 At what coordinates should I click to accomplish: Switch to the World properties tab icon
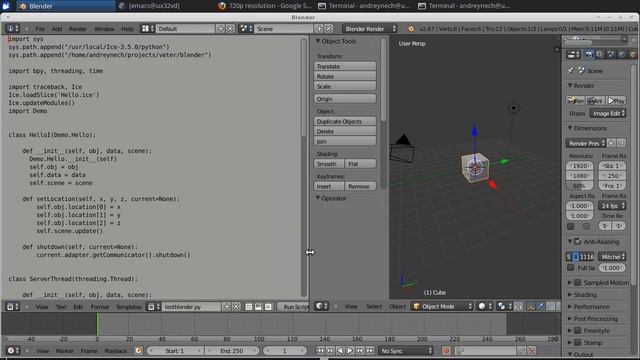click(x=622, y=55)
